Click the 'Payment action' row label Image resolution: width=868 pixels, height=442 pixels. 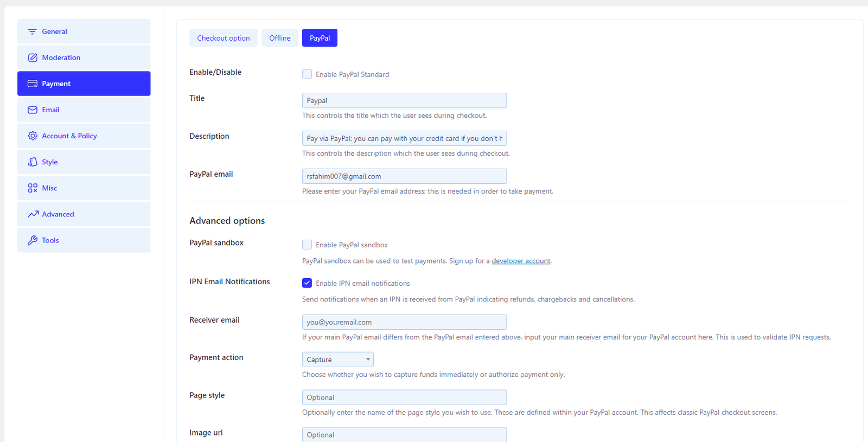216,357
